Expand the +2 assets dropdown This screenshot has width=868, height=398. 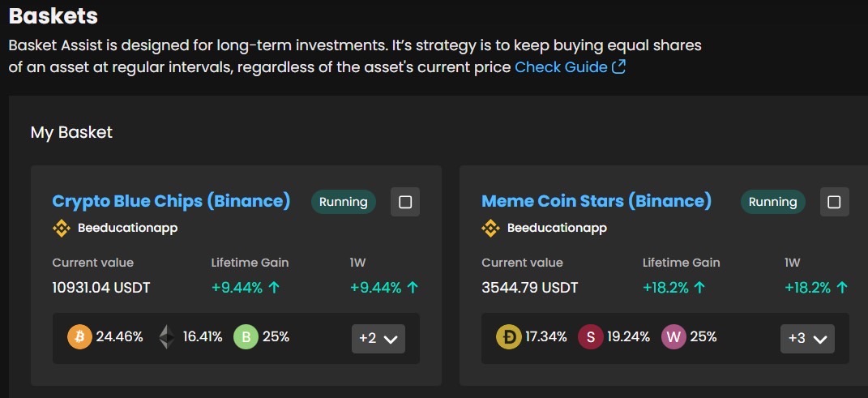tap(378, 339)
